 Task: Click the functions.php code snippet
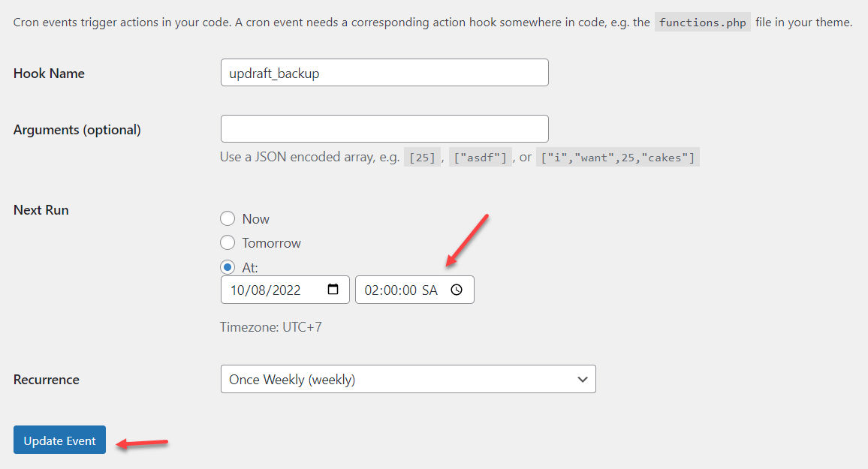(702, 23)
